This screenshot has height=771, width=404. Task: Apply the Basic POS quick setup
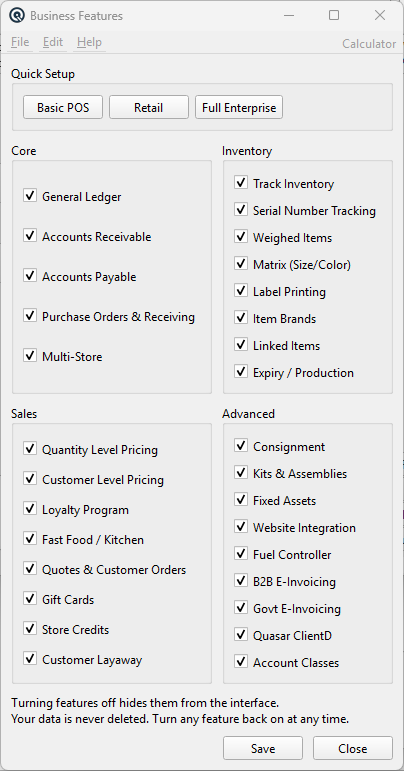click(x=63, y=108)
